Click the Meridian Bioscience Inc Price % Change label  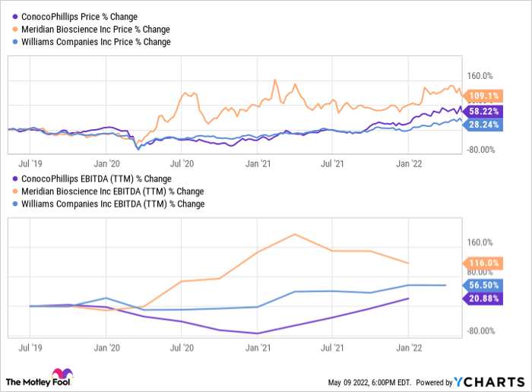93,30
